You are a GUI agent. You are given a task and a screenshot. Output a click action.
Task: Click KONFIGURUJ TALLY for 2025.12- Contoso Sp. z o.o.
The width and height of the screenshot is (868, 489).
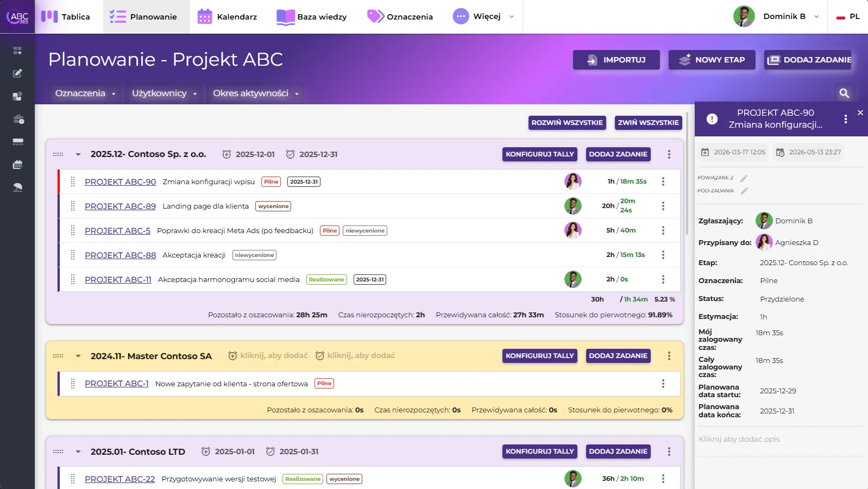540,154
